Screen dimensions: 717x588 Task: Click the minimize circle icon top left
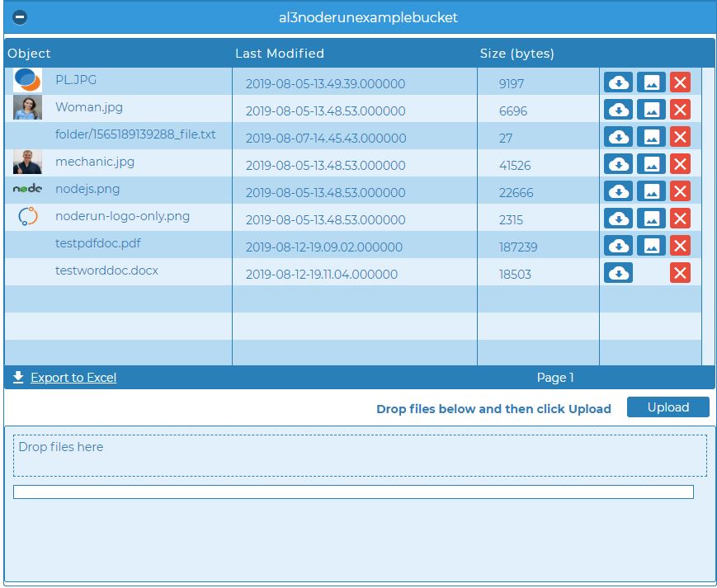tap(18, 16)
